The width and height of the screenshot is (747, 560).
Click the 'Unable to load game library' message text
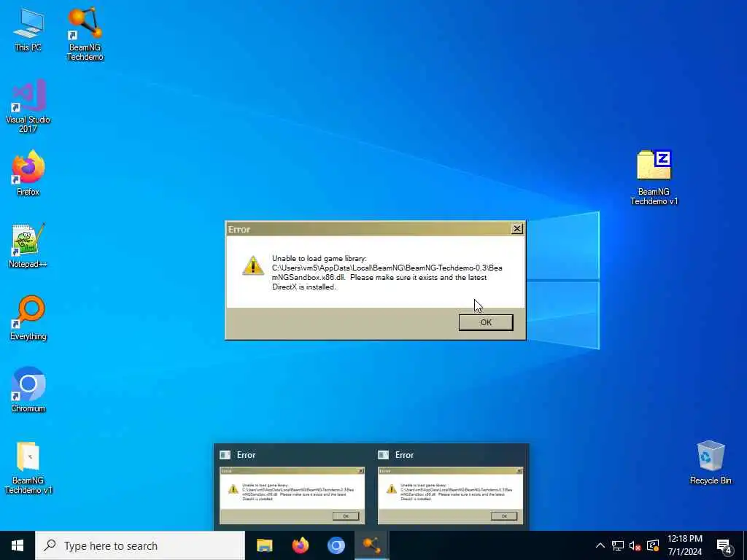[x=387, y=273]
